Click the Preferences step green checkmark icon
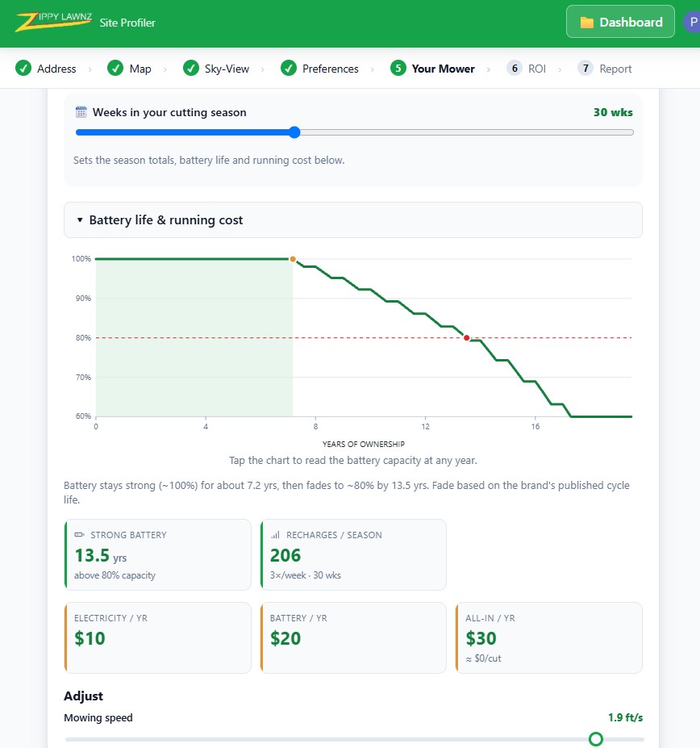Screen dimensions: 700x748 [289, 69]
